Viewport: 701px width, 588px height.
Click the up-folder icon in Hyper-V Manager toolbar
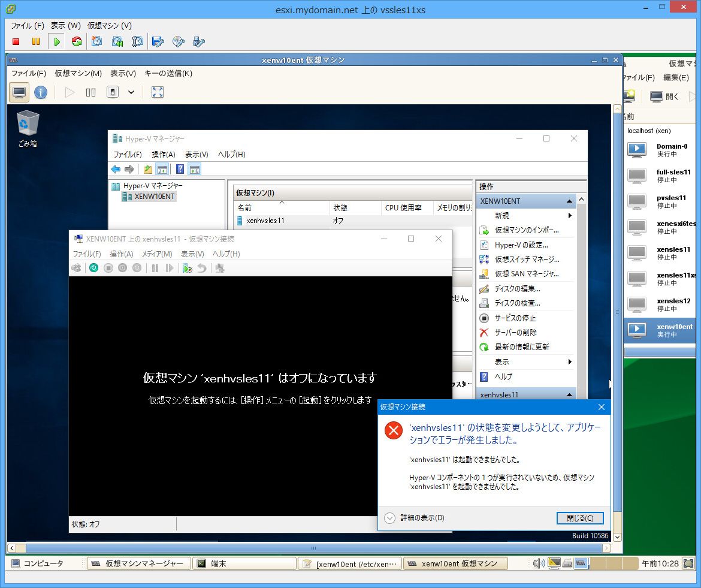point(148,170)
